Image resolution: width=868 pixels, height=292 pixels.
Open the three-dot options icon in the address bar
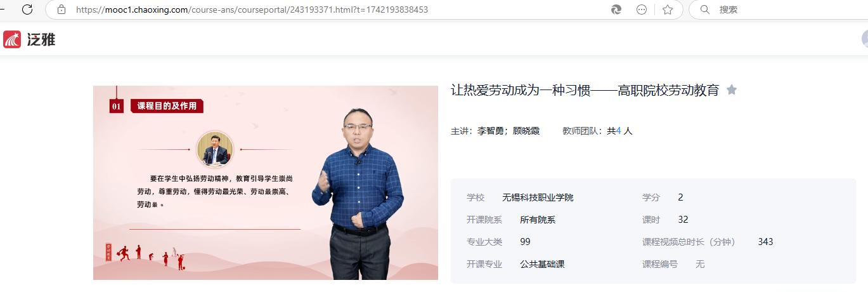pyautogui.click(x=642, y=10)
